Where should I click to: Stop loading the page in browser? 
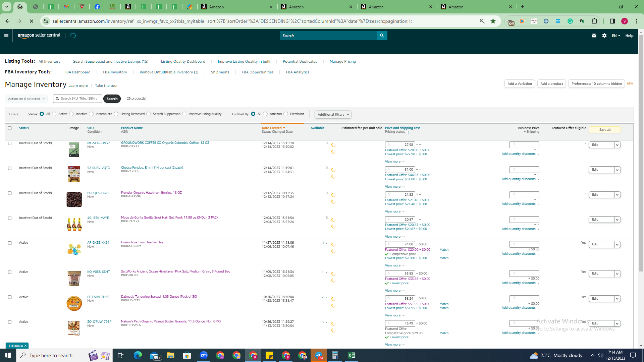(32, 21)
